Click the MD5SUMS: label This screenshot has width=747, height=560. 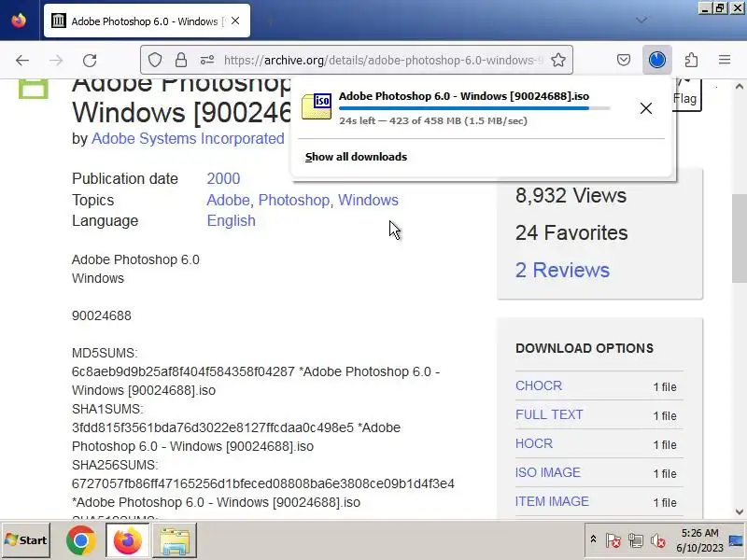point(105,353)
